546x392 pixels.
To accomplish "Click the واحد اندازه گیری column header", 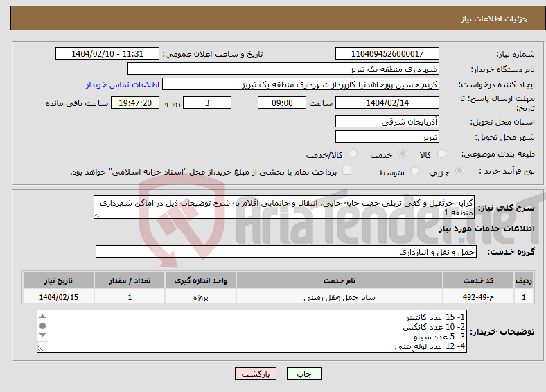I will [200, 280].
